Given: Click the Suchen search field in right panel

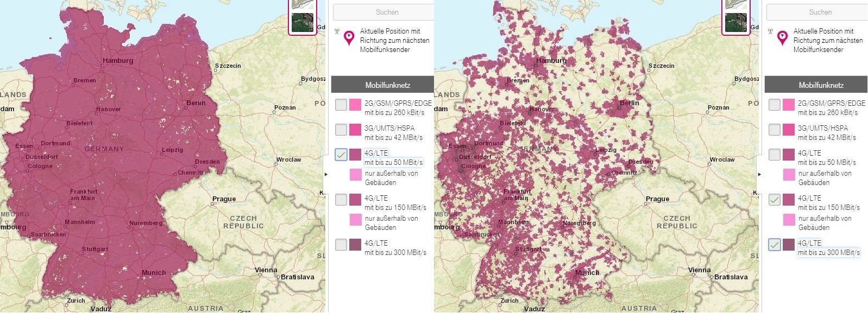Looking at the screenshot, I should click(x=817, y=12).
